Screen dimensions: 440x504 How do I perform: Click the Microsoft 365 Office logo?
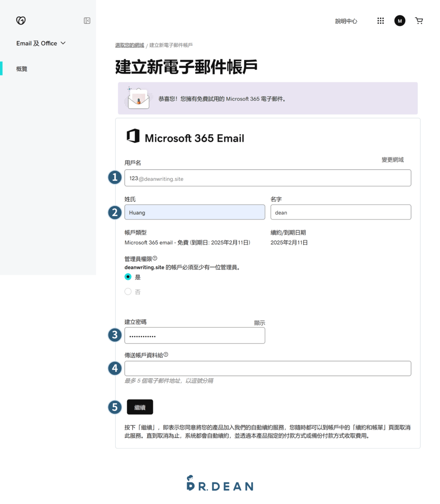133,136
